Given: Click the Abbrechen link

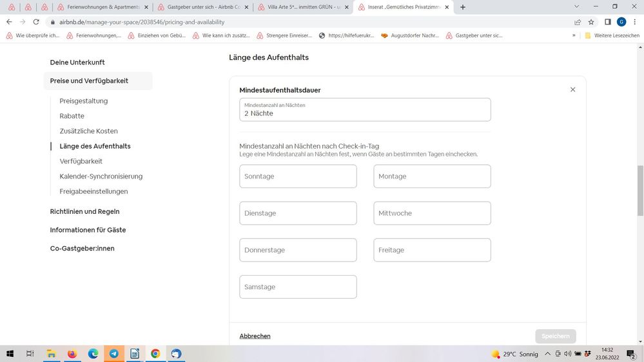Looking at the screenshot, I should [x=255, y=336].
